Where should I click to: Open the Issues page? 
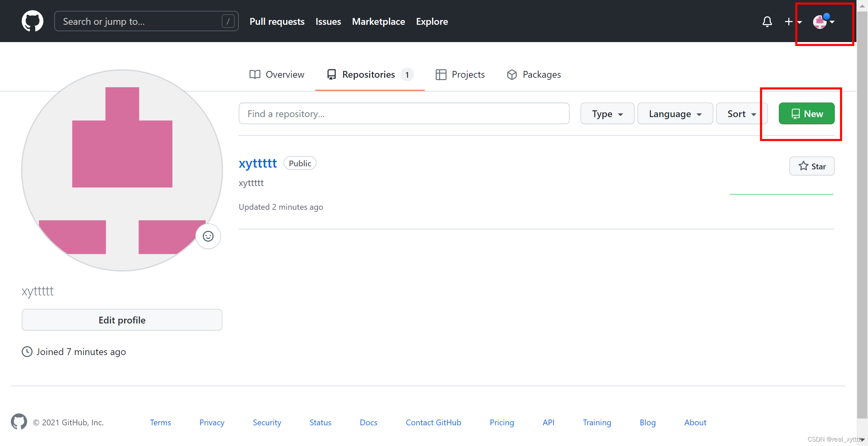[x=328, y=21]
